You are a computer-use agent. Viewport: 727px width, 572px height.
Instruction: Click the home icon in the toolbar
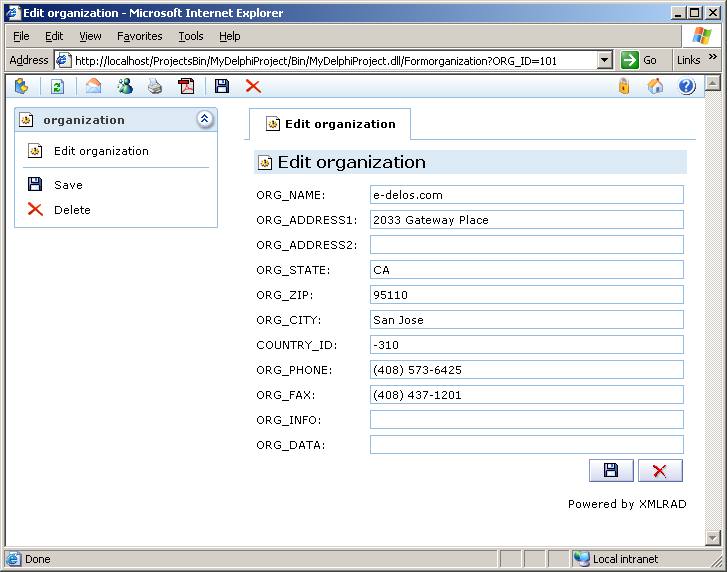pos(656,87)
